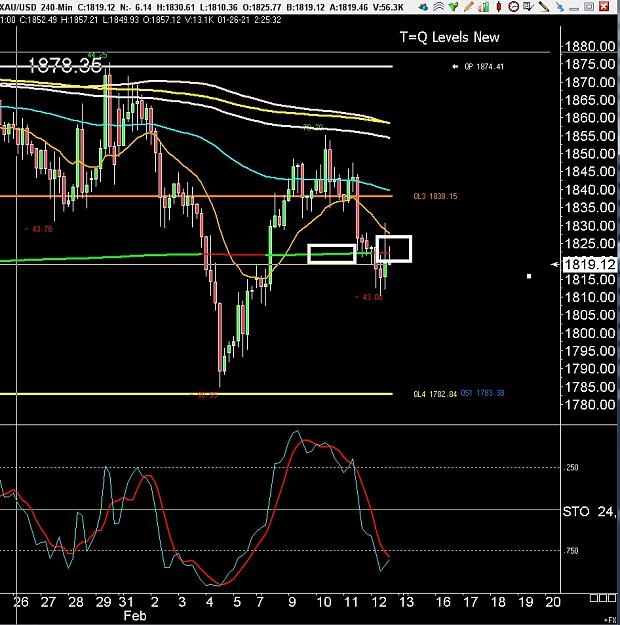Click the red - 43.76 annotation
The height and width of the screenshot is (625, 620).
[x=38, y=229]
